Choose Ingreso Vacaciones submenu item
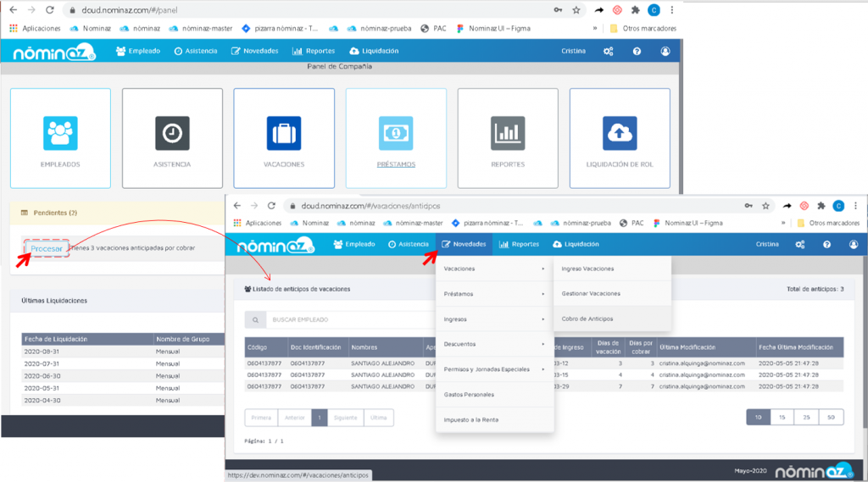 [x=612, y=269]
